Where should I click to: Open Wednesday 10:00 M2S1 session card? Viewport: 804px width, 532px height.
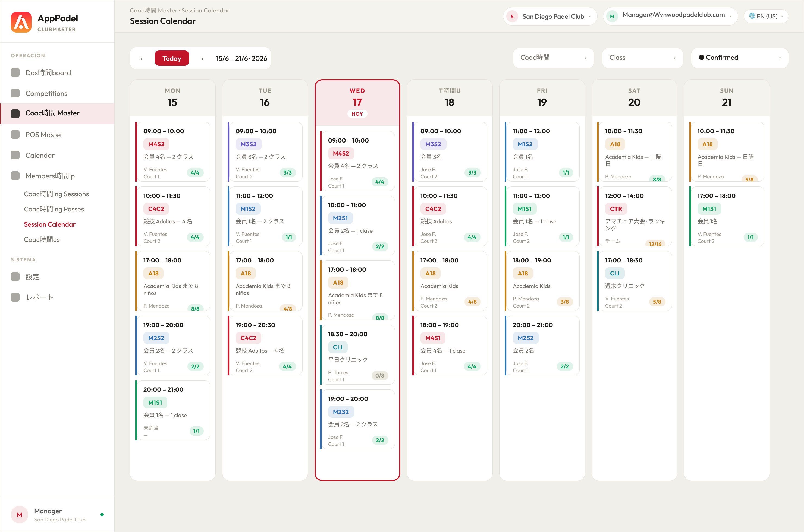(357, 225)
